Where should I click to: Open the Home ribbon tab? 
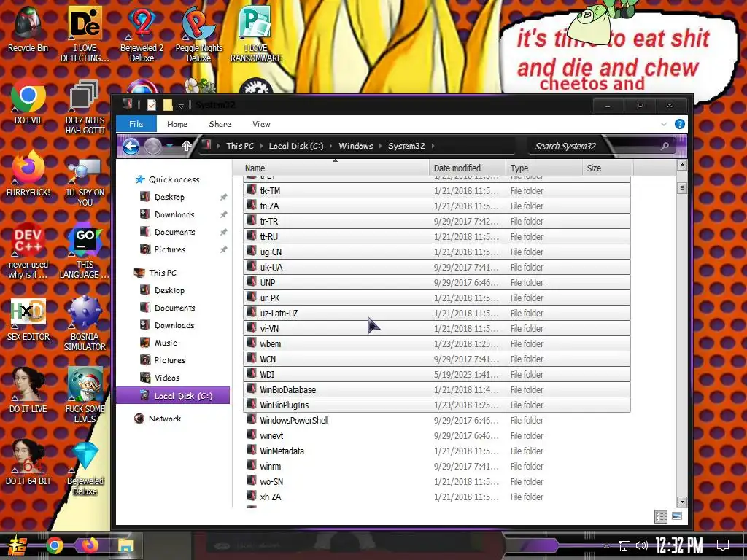(x=177, y=124)
